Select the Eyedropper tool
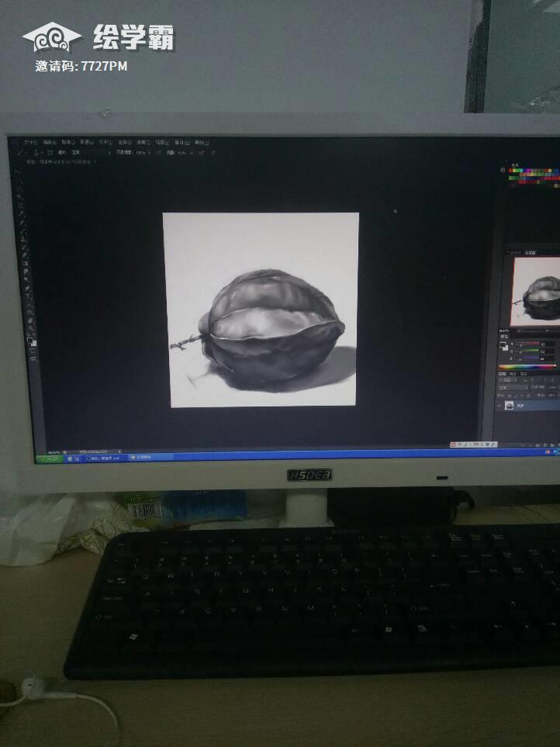Screen dimensions: 560x747 point(20,214)
